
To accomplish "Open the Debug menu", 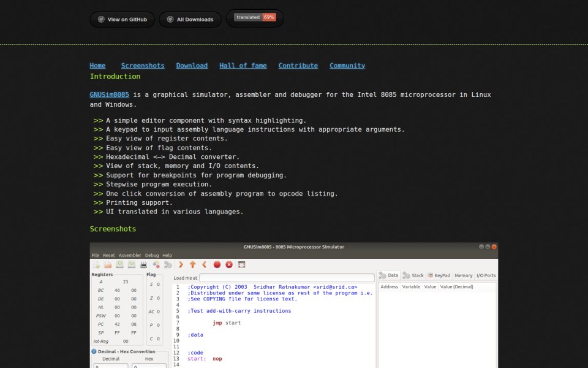I will [x=152, y=255].
